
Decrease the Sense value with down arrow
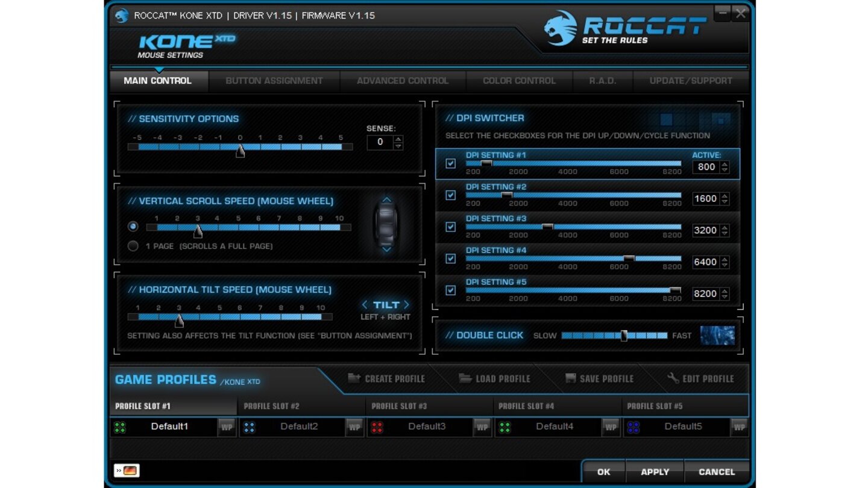pyautogui.click(x=398, y=146)
